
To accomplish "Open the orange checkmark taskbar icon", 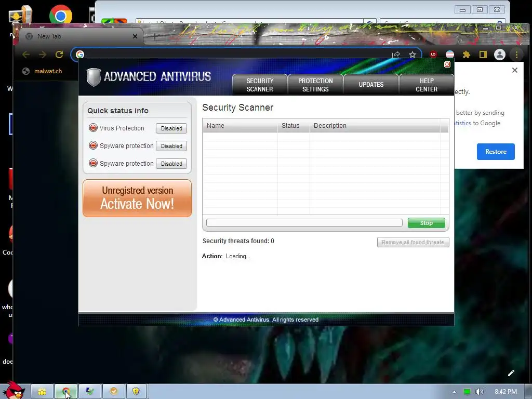I will coord(113,392).
